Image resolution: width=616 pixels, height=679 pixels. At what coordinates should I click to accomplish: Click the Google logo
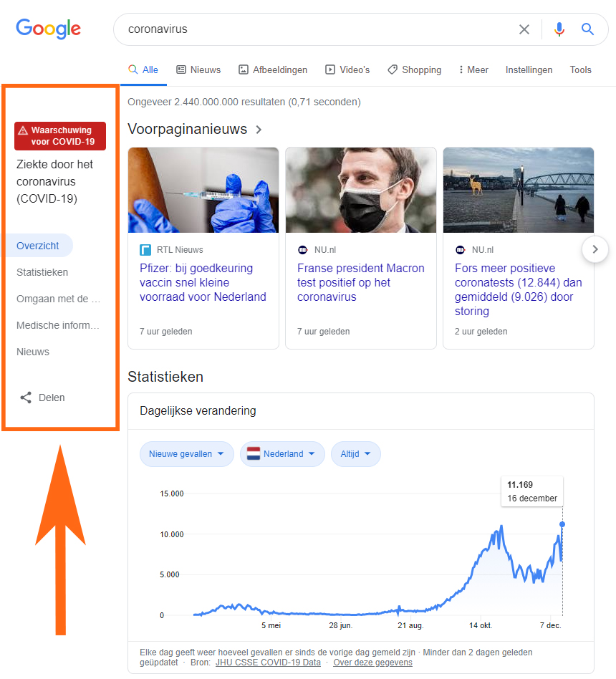click(48, 29)
